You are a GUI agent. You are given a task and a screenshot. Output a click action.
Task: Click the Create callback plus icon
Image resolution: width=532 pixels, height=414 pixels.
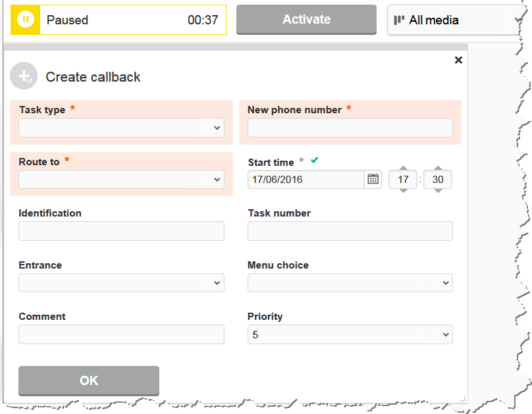tap(24, 76)
